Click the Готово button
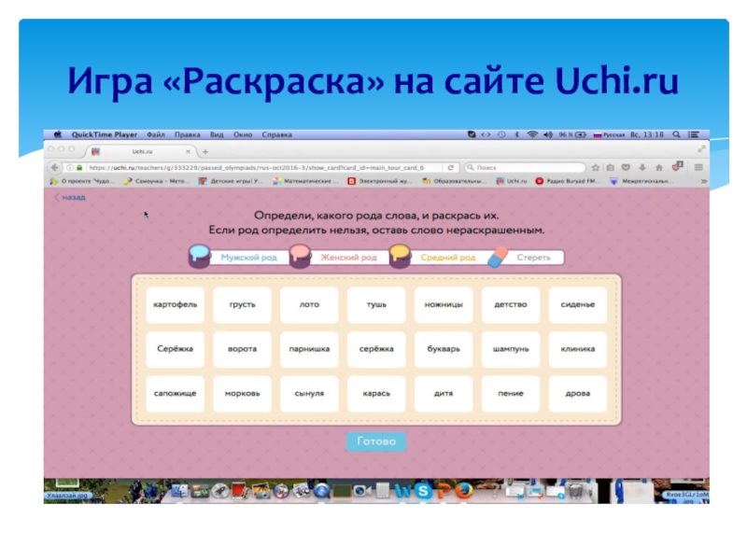The height and width of the screenshot is (560, 747). click(376, 441)
